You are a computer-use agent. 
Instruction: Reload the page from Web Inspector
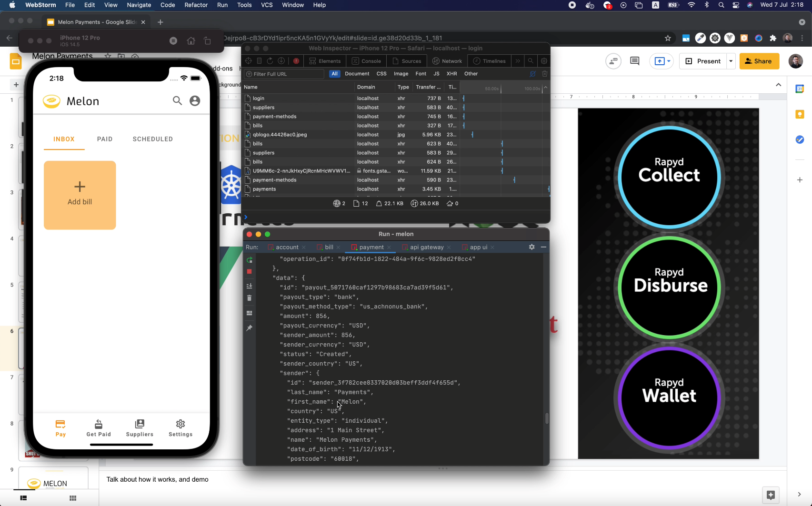click(270, 61)
